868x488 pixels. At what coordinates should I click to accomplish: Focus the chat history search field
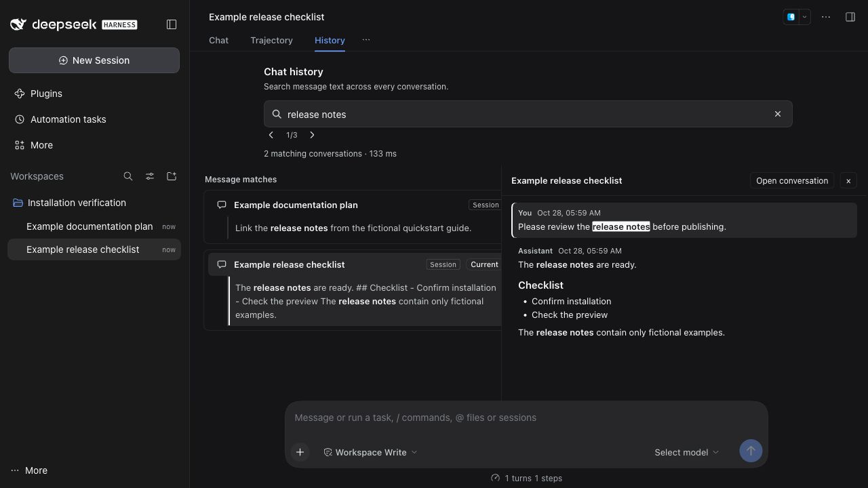pos(528,114)
